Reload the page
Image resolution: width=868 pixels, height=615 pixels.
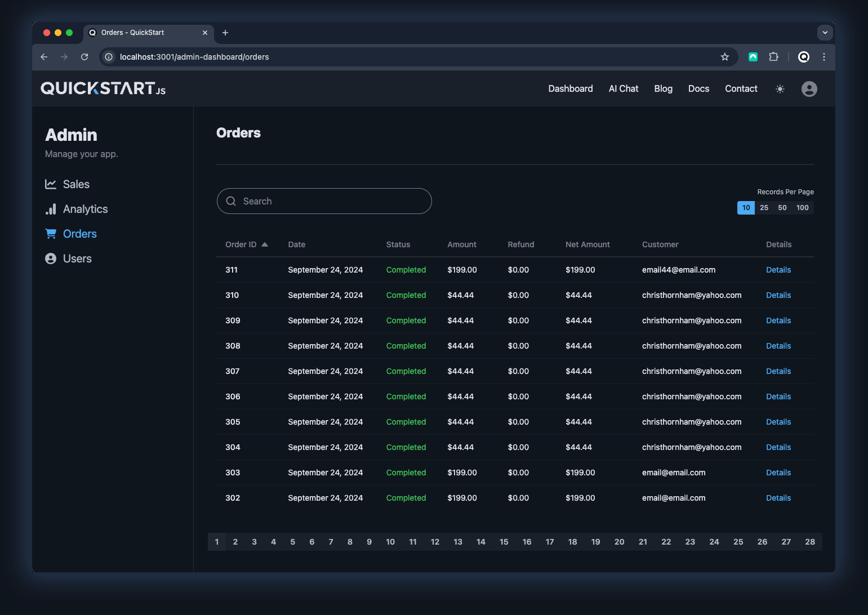pos(84,57)
